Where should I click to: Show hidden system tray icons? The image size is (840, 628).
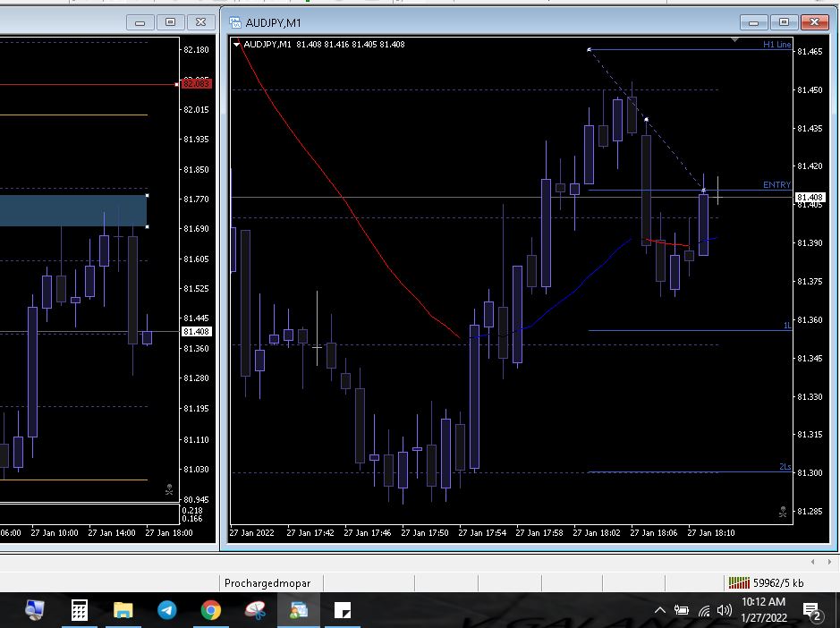tap(660, 610)
